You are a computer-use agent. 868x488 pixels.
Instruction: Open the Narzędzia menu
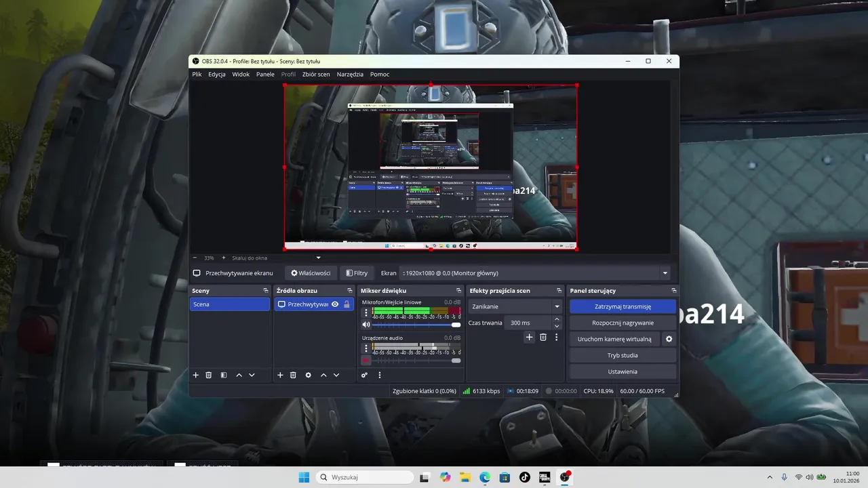pos(350,75)
